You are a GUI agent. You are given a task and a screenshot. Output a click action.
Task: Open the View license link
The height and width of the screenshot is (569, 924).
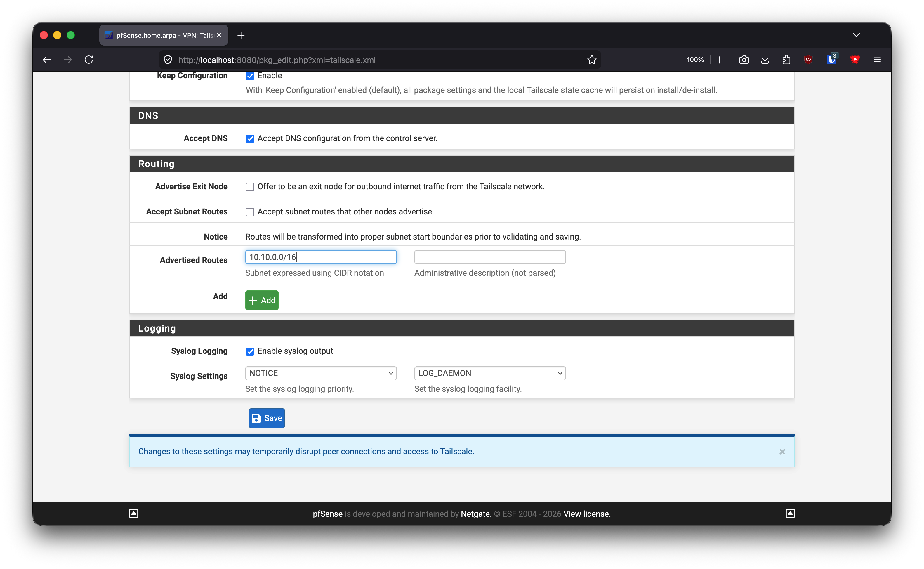pos(587,514)
